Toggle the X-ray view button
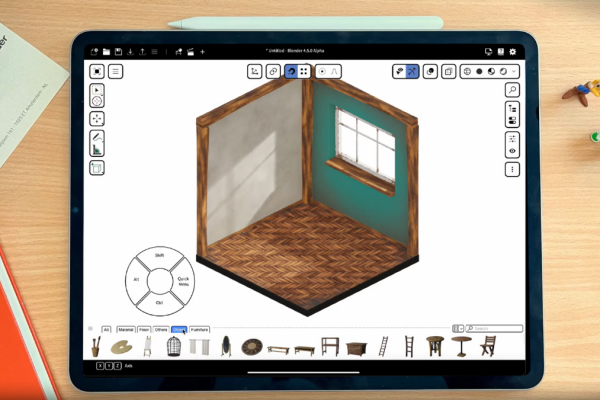The image size is (600, 400). [449, 71]
